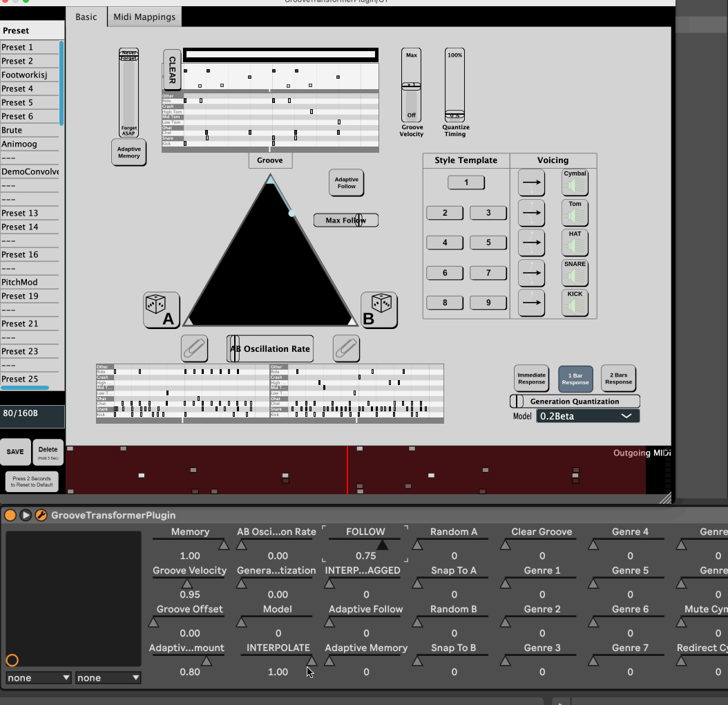This screenshot has height=705, width=728.
Task: Click the paperclip icon left of AB Oscillation Rate
Action: click(194, 348)
